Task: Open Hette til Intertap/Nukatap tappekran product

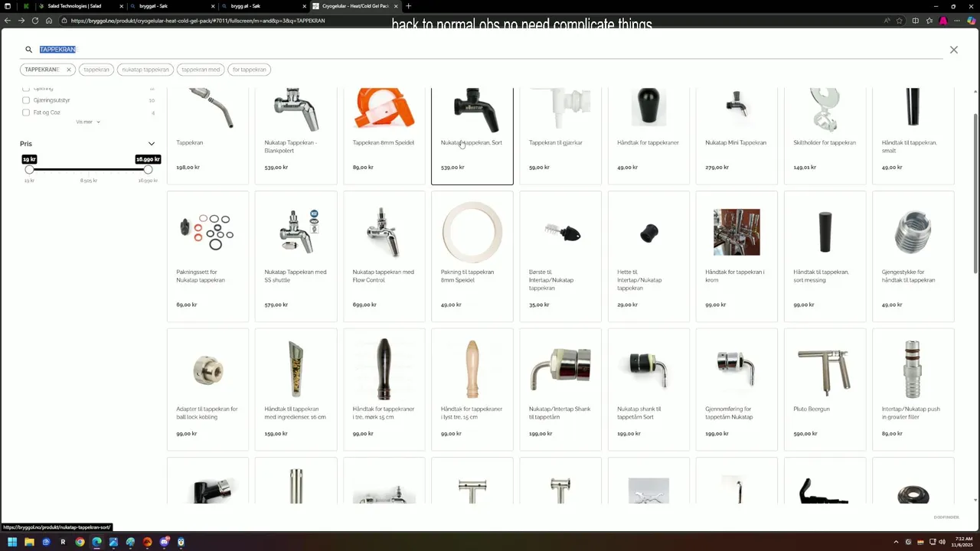Action: click(648, 256)
